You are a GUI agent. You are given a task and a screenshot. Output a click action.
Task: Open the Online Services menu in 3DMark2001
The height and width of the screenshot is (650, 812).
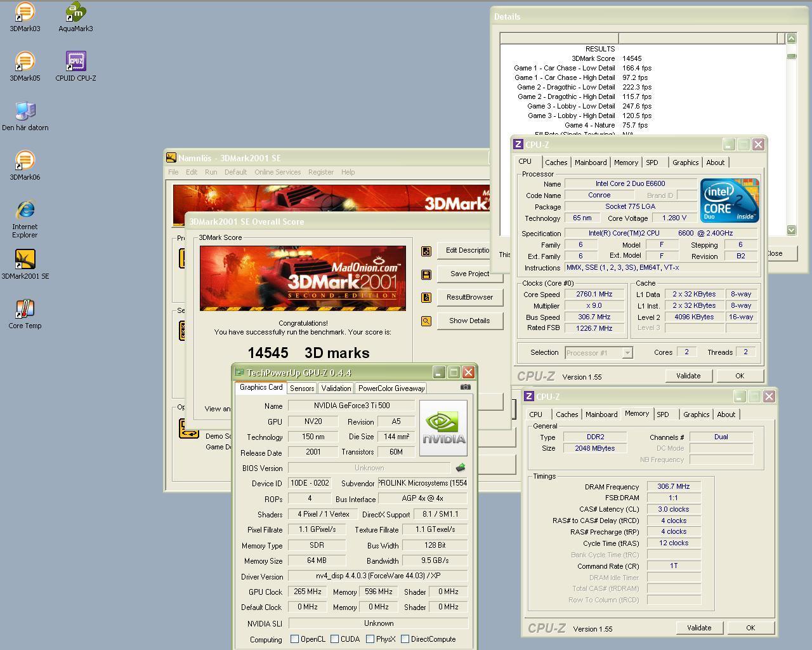278,172
